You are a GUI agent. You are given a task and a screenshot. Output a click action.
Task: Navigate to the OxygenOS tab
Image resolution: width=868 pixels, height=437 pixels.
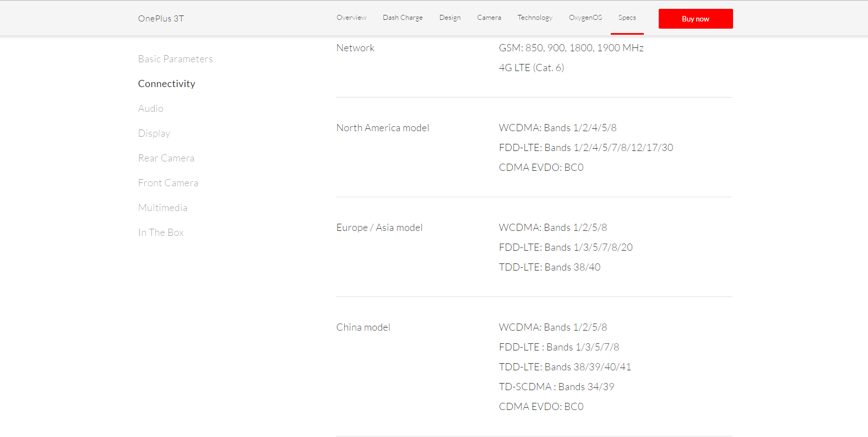tap(585, 18)
